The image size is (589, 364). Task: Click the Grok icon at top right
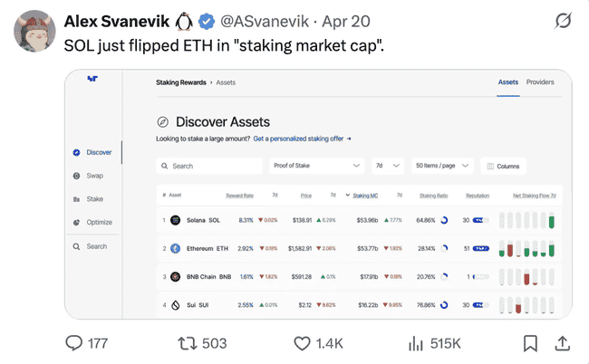(562, 21)
